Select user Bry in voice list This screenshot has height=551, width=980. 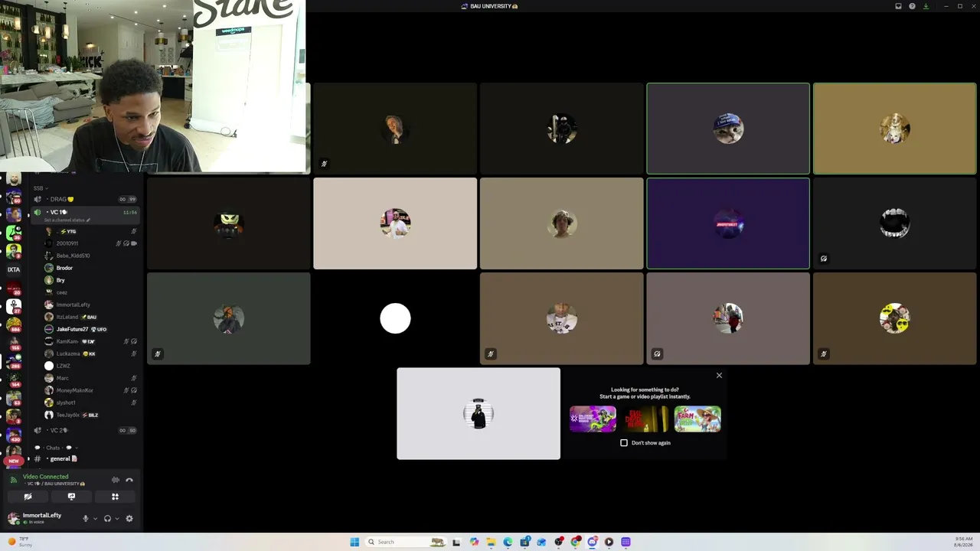point(90,280)
